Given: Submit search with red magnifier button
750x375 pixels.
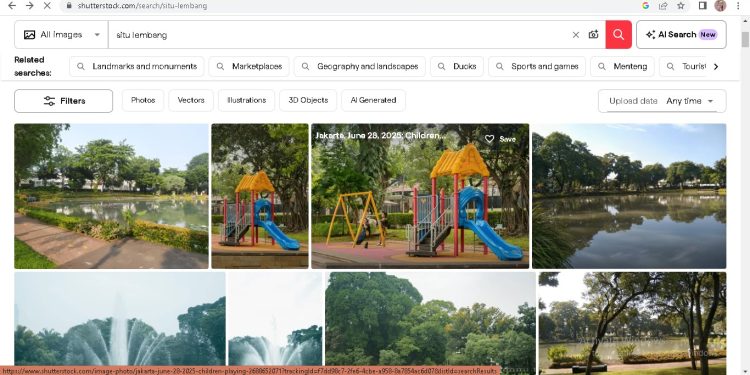Looking at the screenshot, I should (x=618, y=34).
